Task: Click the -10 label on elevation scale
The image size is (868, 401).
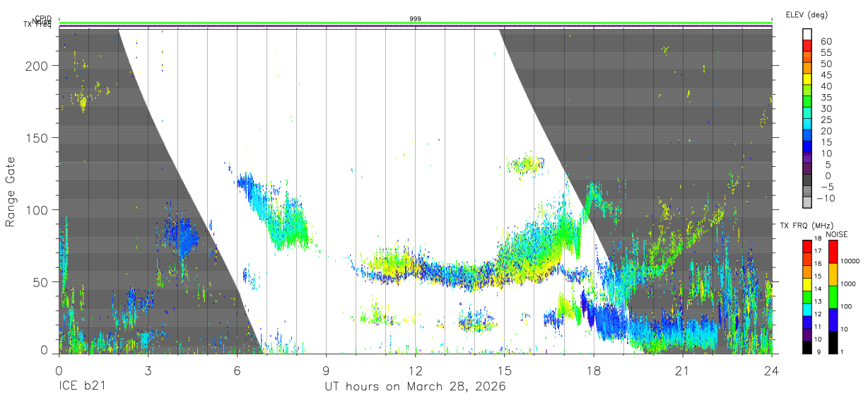Action: pyautogui.click(x=826, y=198)
